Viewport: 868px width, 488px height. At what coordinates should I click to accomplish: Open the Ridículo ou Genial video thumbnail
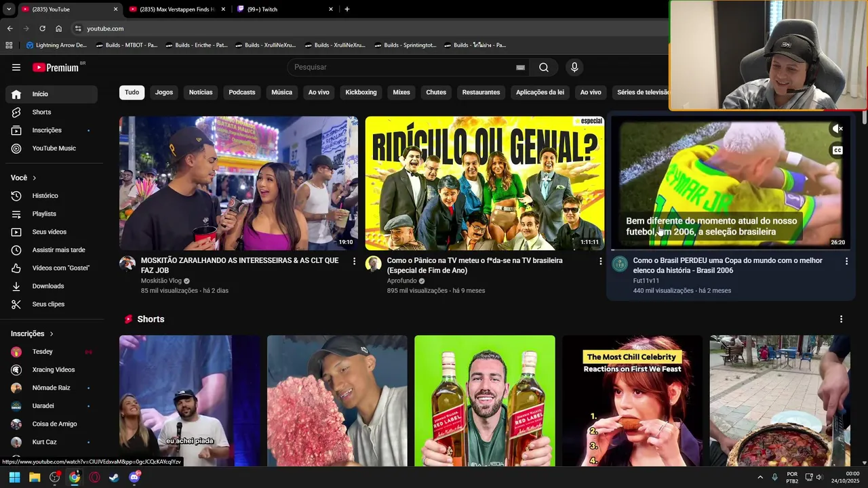click(x=485, y=183)
